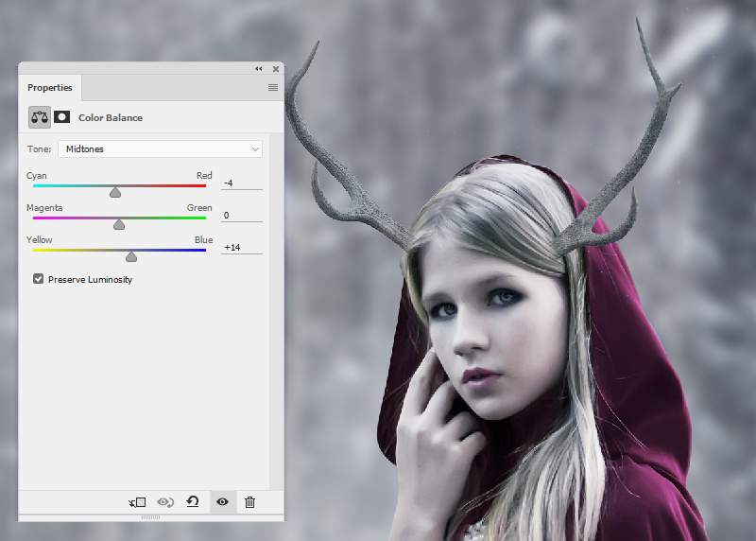Click the Magenta/Green value field showing 0
The width and height of the screenshot is (756, 541).
tap(241, 216)
